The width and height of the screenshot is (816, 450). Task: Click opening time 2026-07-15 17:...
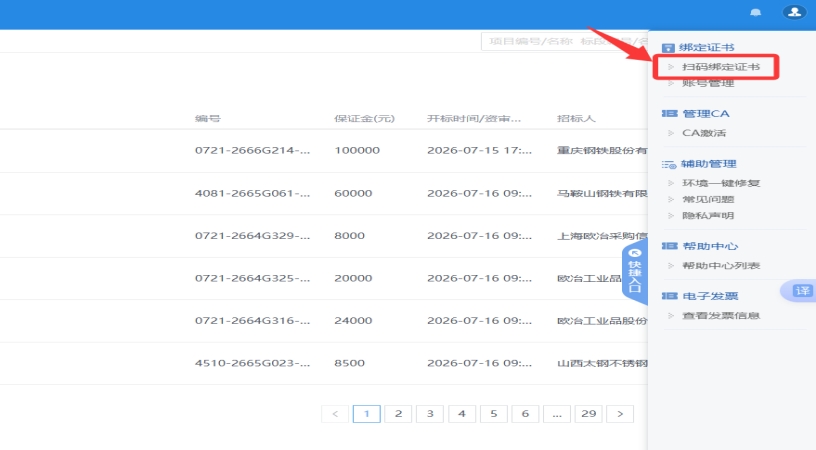[x=479, y=150]
